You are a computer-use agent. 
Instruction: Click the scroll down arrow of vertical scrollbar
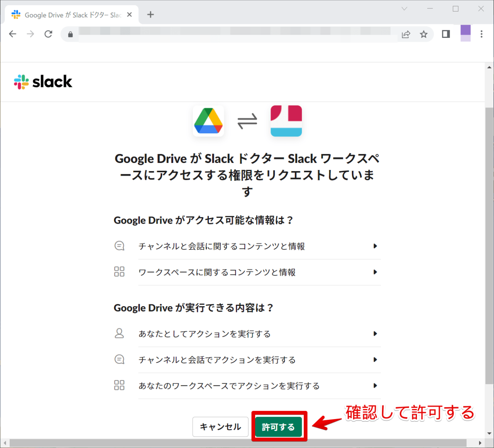tap(489, 434)
